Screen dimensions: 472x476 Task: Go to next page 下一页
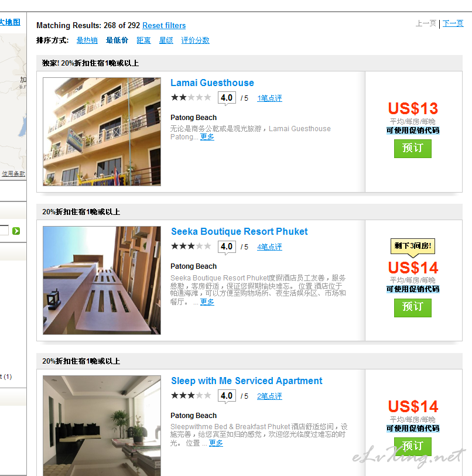coord(453,23)
